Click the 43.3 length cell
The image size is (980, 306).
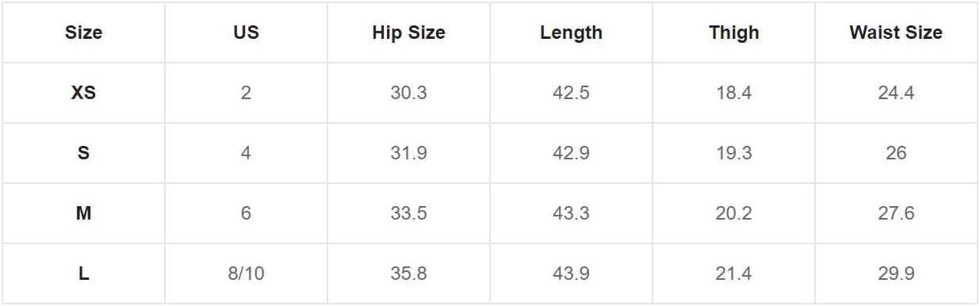click(x=571, y=213)
